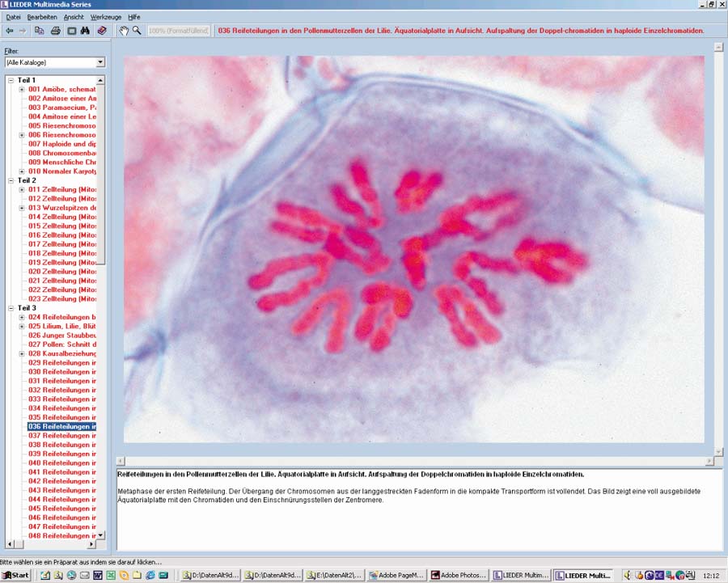The width and height of the screenshot is (728, 583).
Task: Select tree item 007 Haploide und dip
Action: point(62,144)
